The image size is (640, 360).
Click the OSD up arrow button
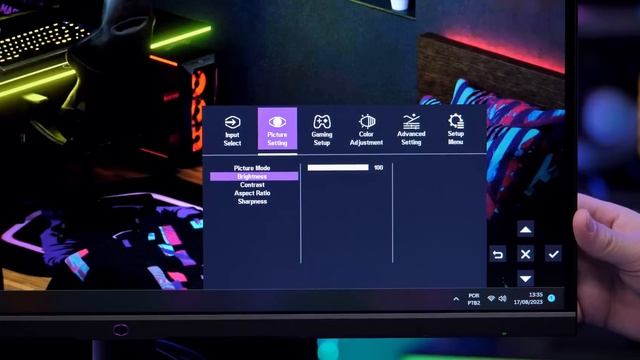pos(525,229)
